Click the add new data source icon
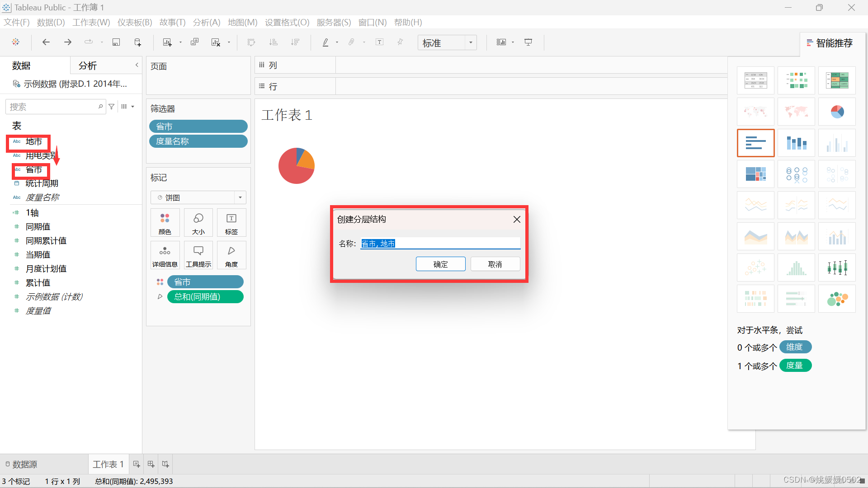The width and height of the screenshot is (868, 488). pos(138,42)
